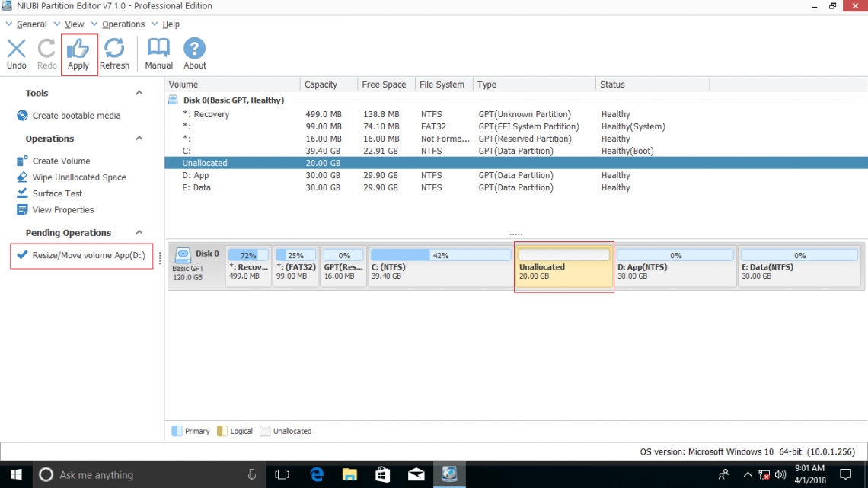Viewport: 868px width, 488px height.
Task: Refresh the disk list
Action: click(x=114, y=54)
